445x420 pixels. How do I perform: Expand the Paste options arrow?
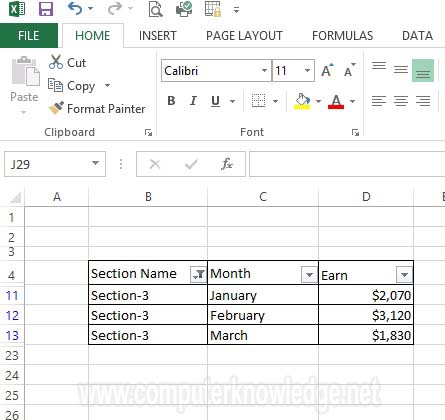click(x=24, y=112)
